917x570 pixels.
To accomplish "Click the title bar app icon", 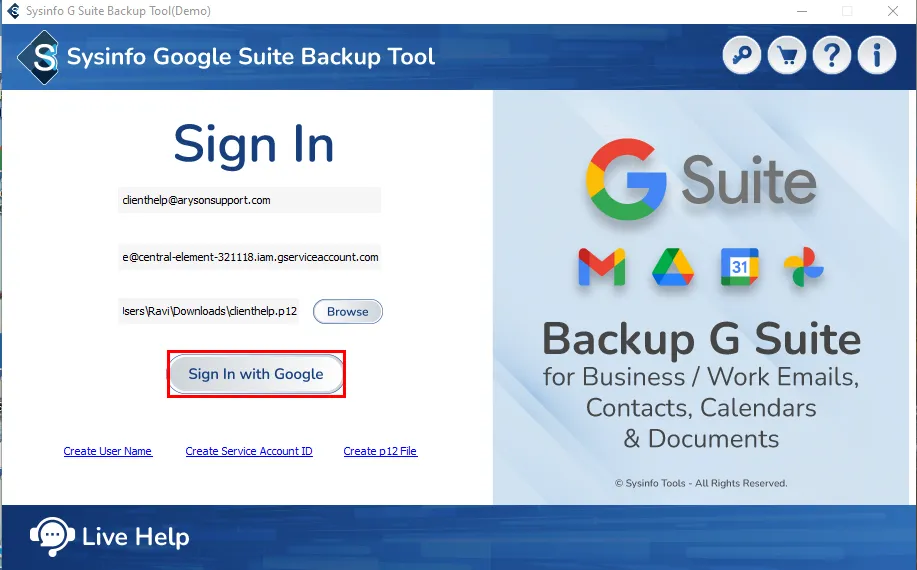I will pos(13,11).
